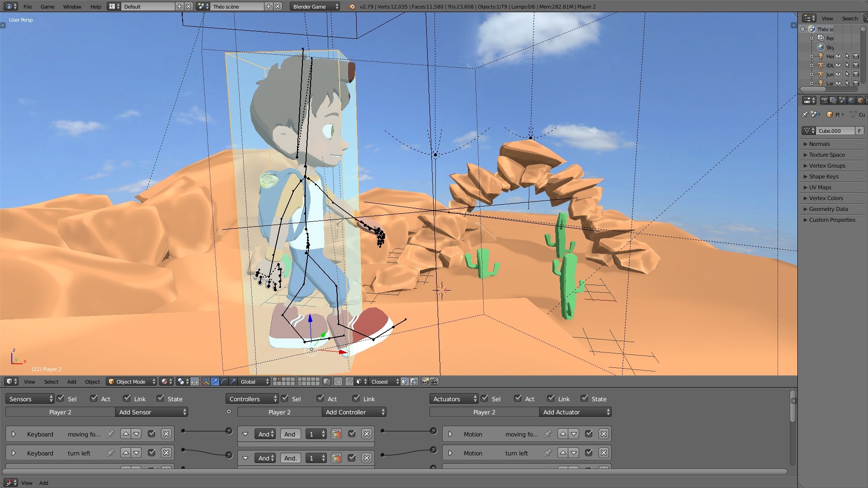
Task: Select the rotate manipulator icon
Action: [x=224, y=381]
